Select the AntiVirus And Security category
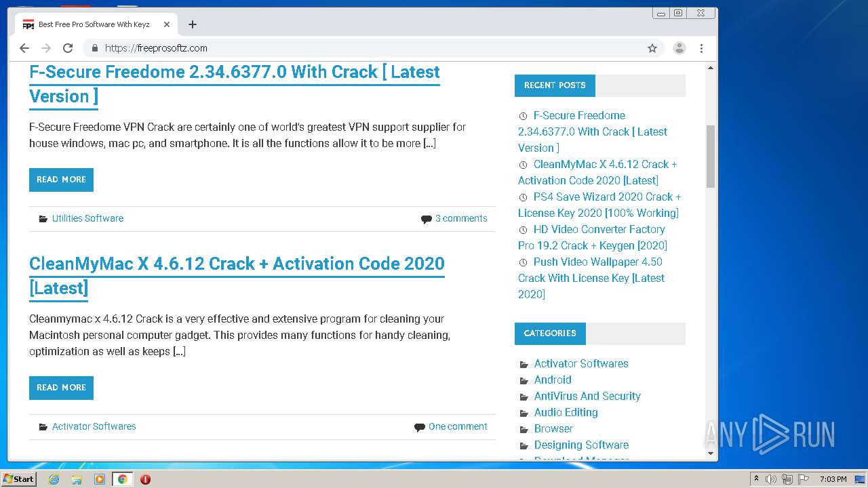868x488 pixels. [x=587, y=396]
